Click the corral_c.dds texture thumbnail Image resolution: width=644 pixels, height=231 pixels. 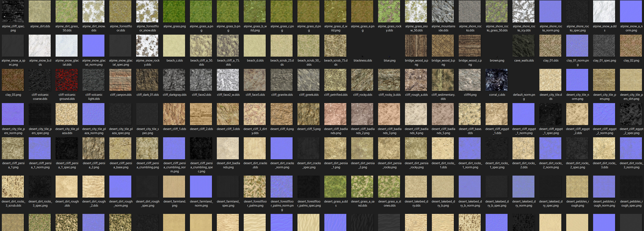point(497,80)
